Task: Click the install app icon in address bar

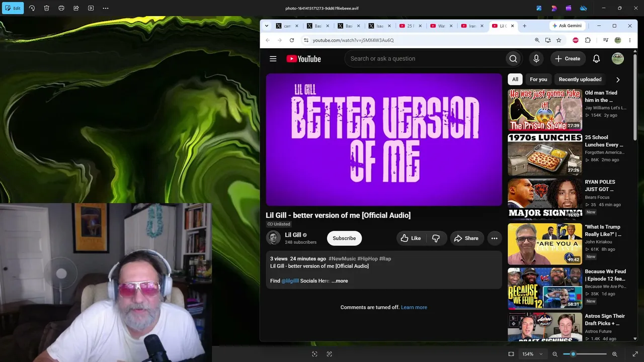Action: click(548, 40)
